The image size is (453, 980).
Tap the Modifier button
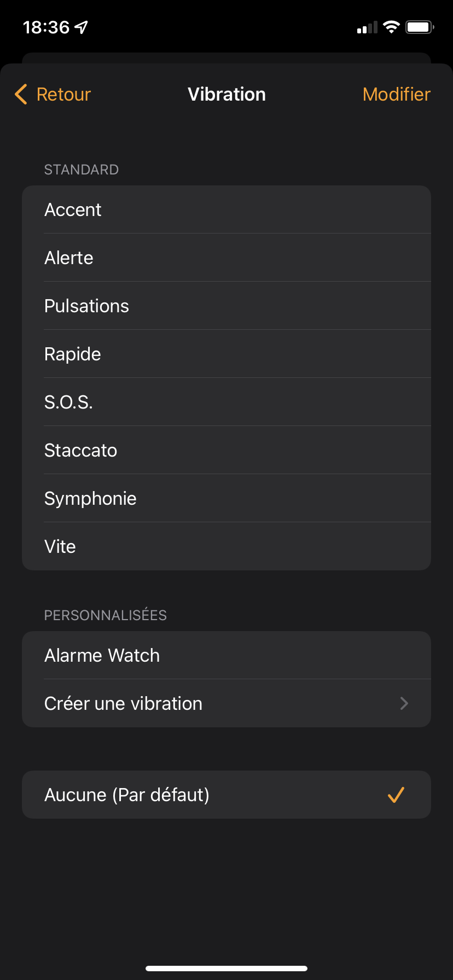coord(396,94)
